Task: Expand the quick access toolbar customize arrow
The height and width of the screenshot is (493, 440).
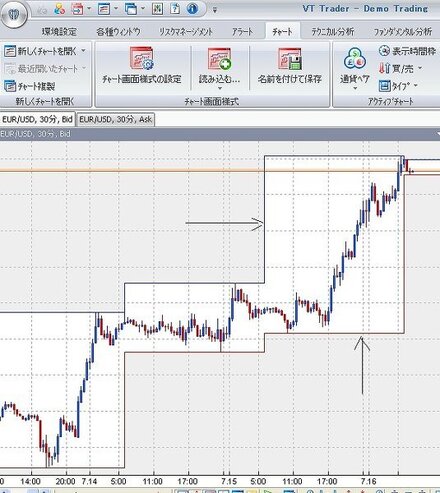Action: [215, 10]
